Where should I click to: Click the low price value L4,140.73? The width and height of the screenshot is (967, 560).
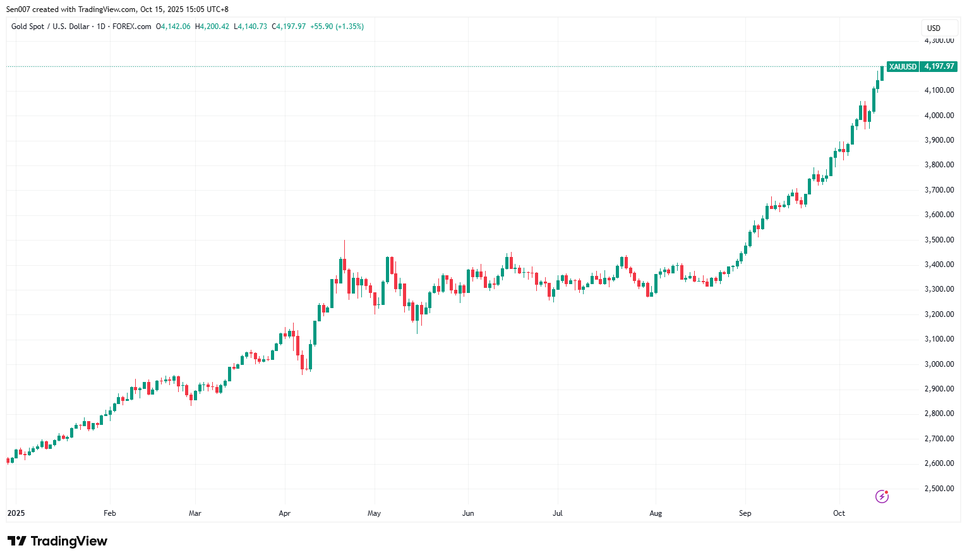[250, 27]
